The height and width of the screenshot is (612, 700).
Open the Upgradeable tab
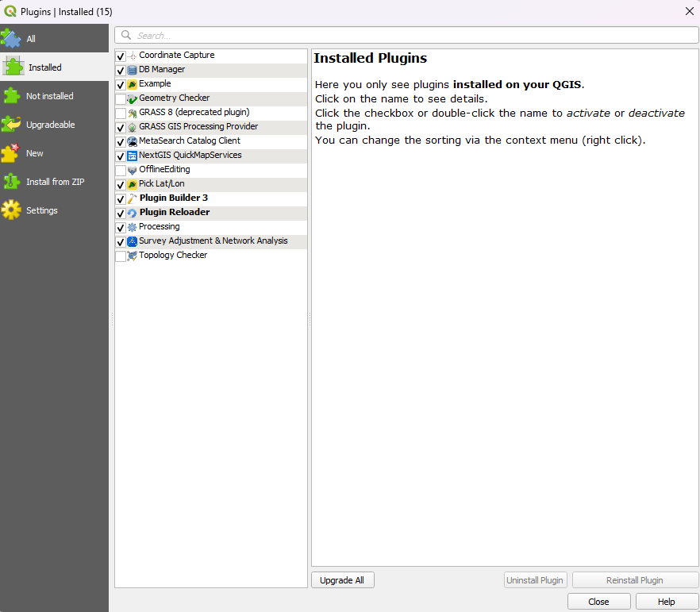[x=54, y=124]
